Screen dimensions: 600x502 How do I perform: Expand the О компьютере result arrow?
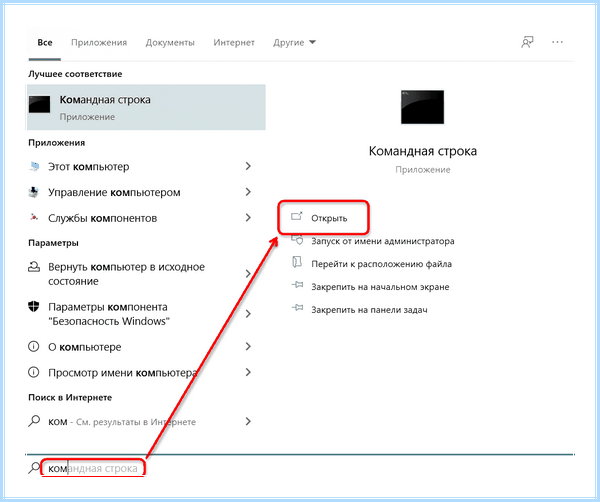(x=248, y=347)
